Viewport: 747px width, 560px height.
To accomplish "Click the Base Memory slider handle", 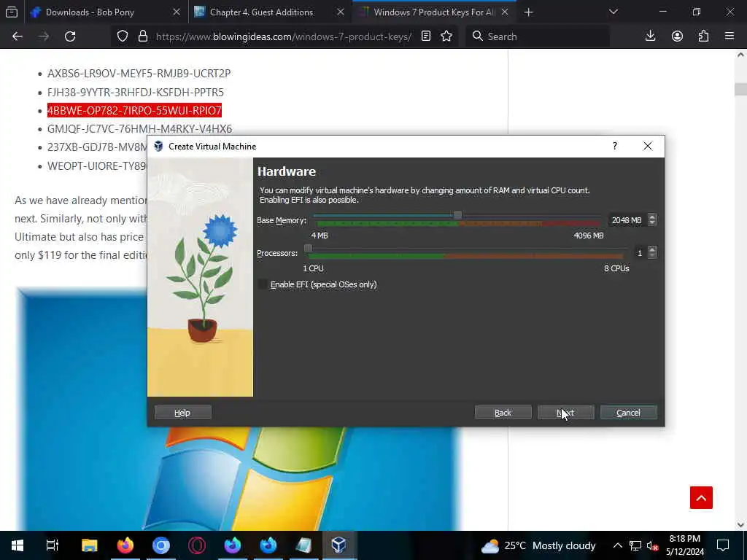I will (457, 216).
